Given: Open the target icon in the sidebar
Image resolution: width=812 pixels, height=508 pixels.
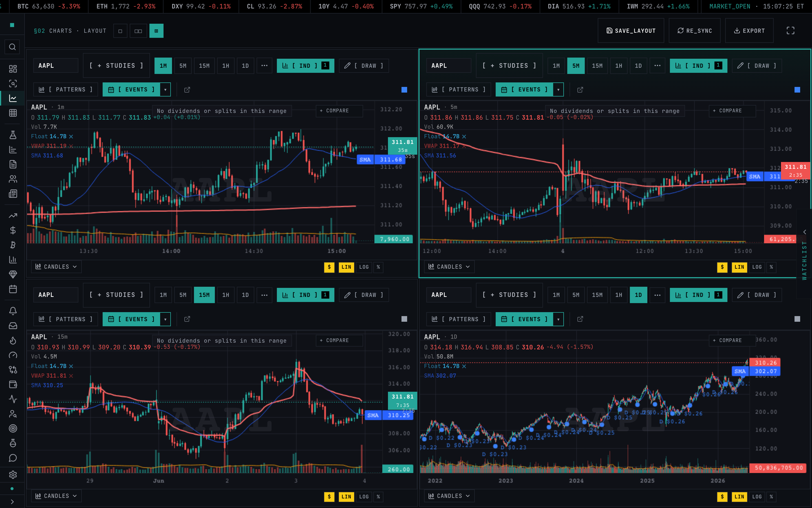Looking at the screenshot, I should [x=13, y=429].
